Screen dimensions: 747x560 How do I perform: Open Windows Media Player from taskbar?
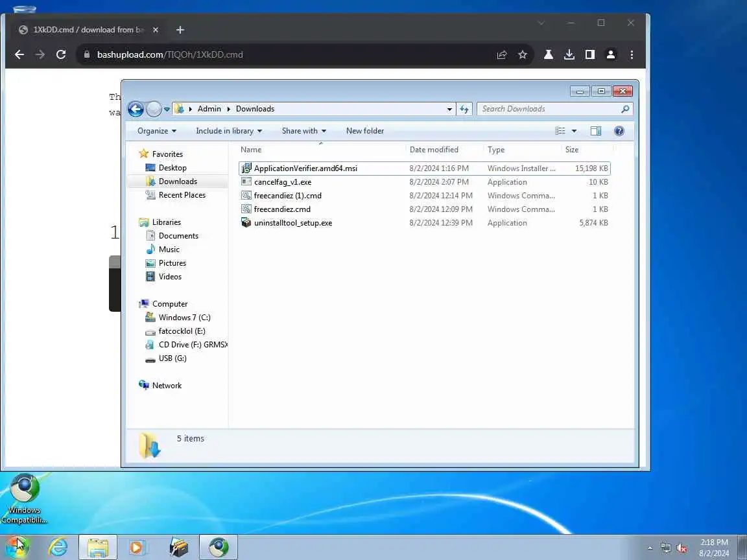137,548
